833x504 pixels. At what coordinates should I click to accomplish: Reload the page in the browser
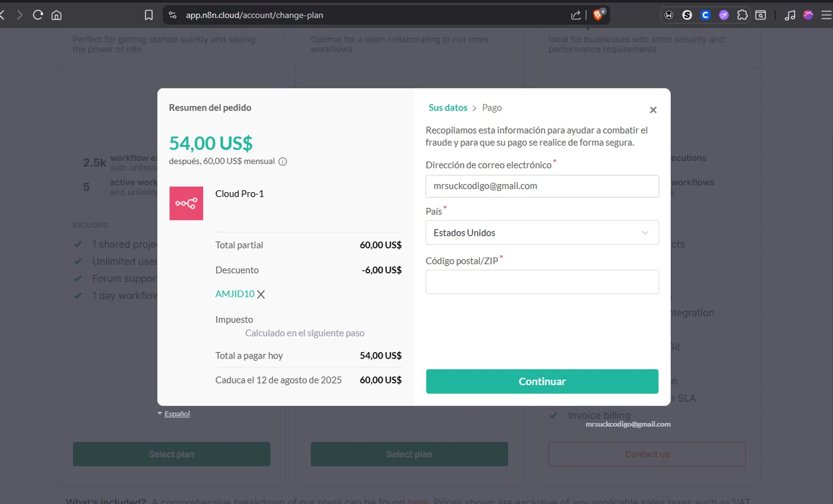pyautogui.click(x=38, y=15)
